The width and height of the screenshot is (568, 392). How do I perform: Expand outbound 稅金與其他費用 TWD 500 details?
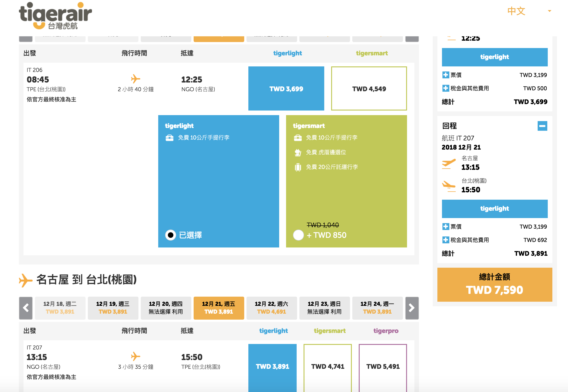[445, 88]
